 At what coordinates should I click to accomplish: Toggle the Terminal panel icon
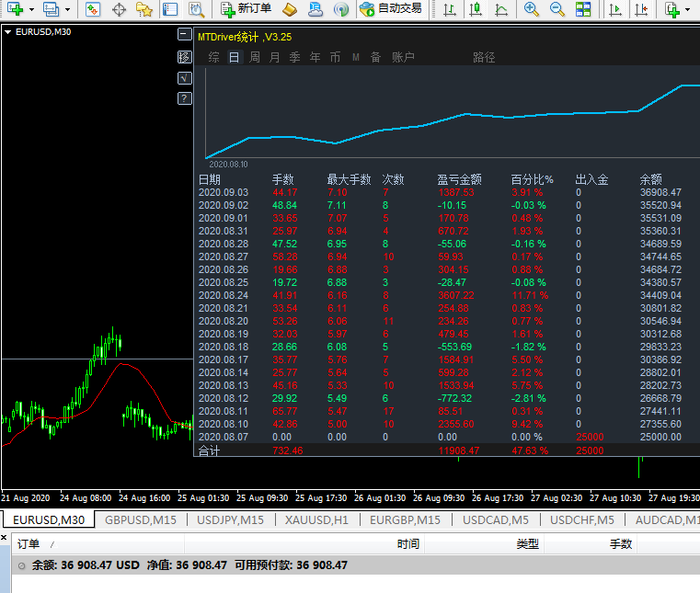(170, 9)
